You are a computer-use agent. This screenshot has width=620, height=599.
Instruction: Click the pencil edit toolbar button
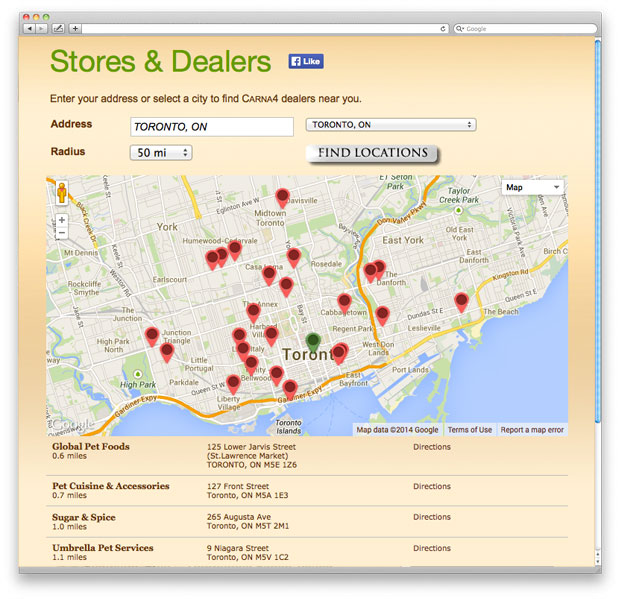point(59,28)
